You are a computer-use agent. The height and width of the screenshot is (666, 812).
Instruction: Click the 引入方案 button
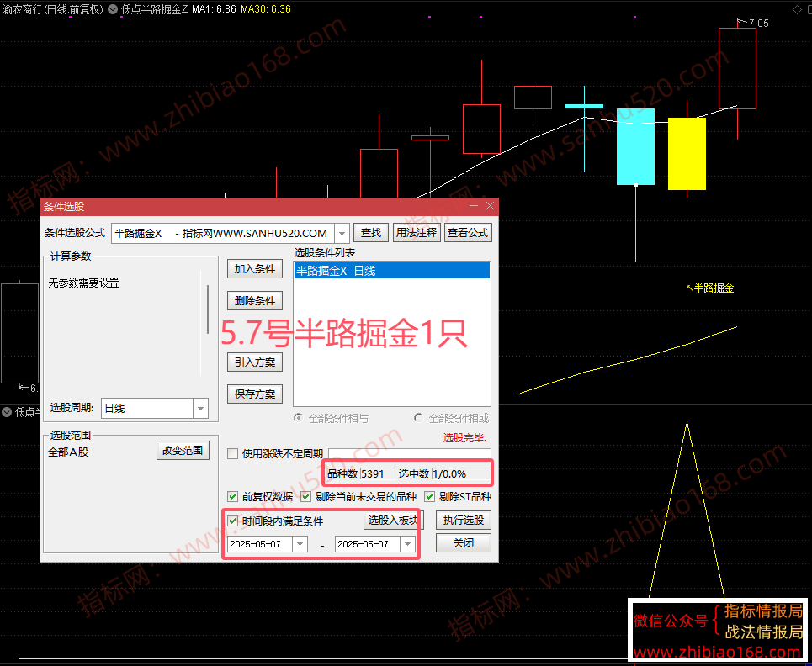255,362
